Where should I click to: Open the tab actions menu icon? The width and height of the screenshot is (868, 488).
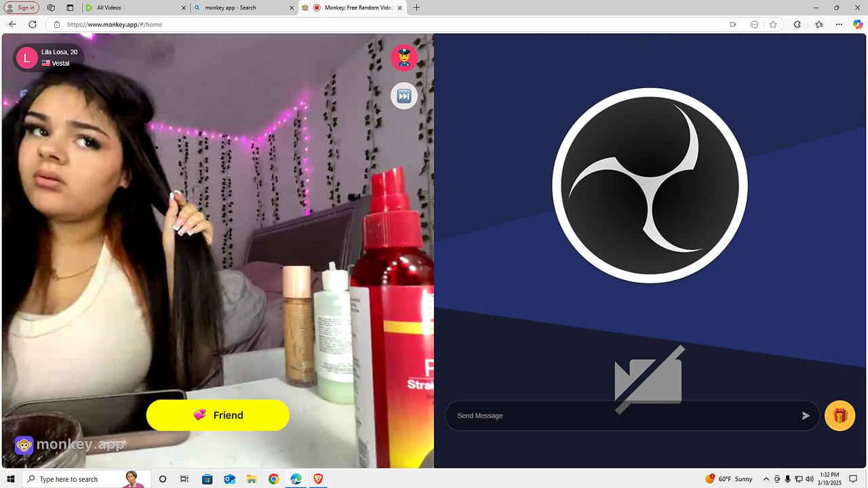[x=70, y=7]
